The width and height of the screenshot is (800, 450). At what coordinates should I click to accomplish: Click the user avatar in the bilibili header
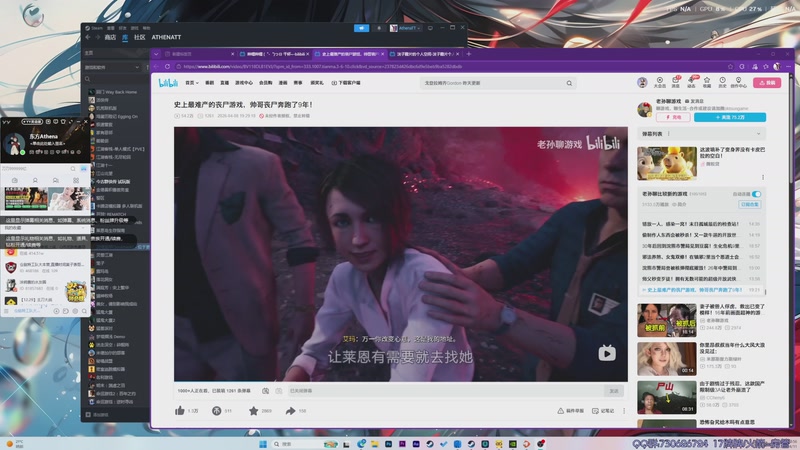[x=642, y=82]
